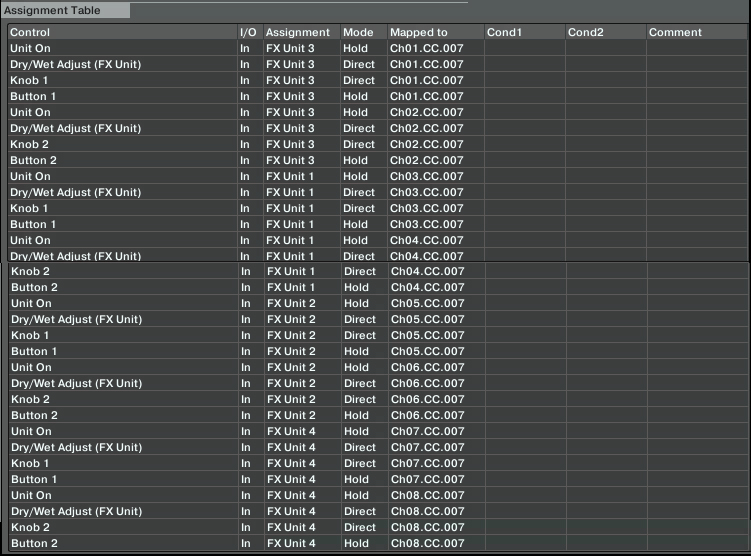
Task: Sort by the Control column header
Action: point(123,32)
